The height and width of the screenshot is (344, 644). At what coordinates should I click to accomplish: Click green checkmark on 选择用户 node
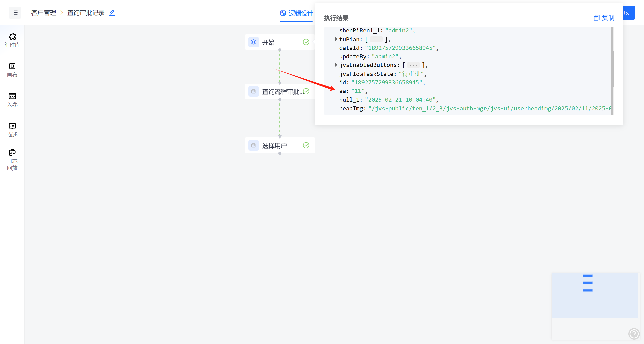point(306,145)
